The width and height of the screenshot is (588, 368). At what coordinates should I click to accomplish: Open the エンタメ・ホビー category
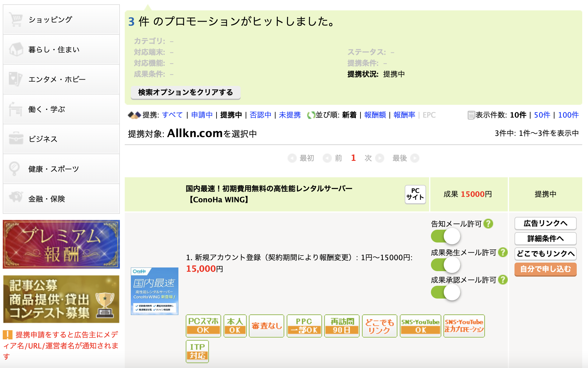coord(61,79)
